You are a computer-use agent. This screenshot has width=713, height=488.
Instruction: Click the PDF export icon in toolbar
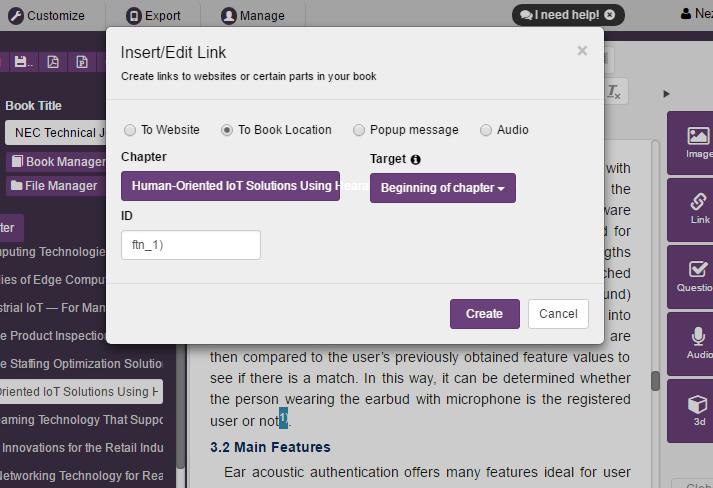[53, 62]
